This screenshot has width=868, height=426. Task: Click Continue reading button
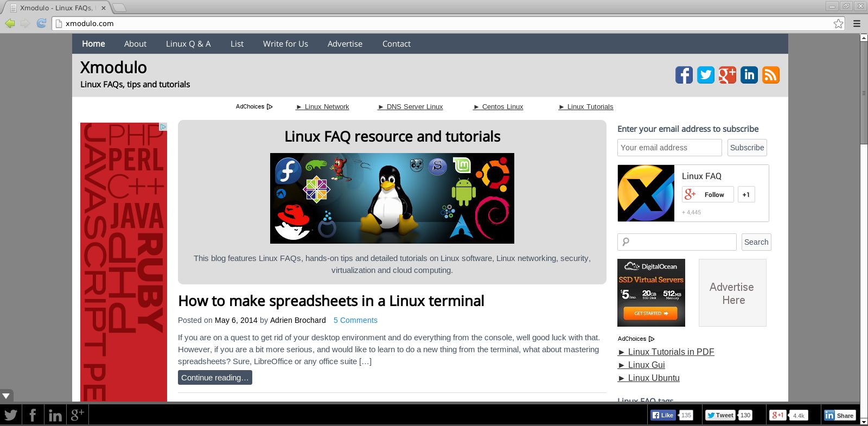[x=215, y=378]
